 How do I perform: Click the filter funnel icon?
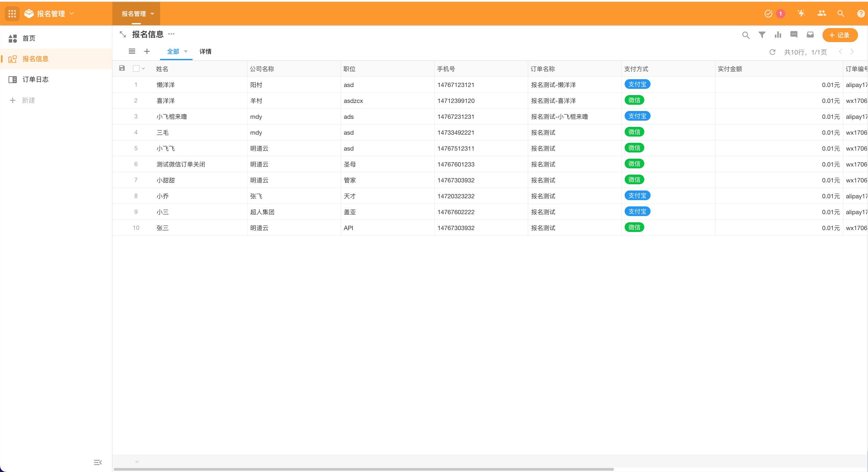click(x=762, y=35)
